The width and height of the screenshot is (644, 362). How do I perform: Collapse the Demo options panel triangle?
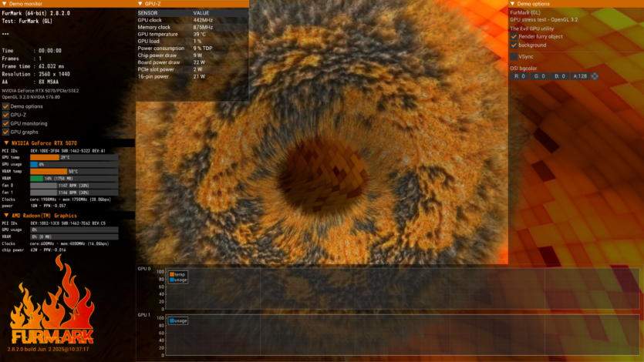[512, 4]
